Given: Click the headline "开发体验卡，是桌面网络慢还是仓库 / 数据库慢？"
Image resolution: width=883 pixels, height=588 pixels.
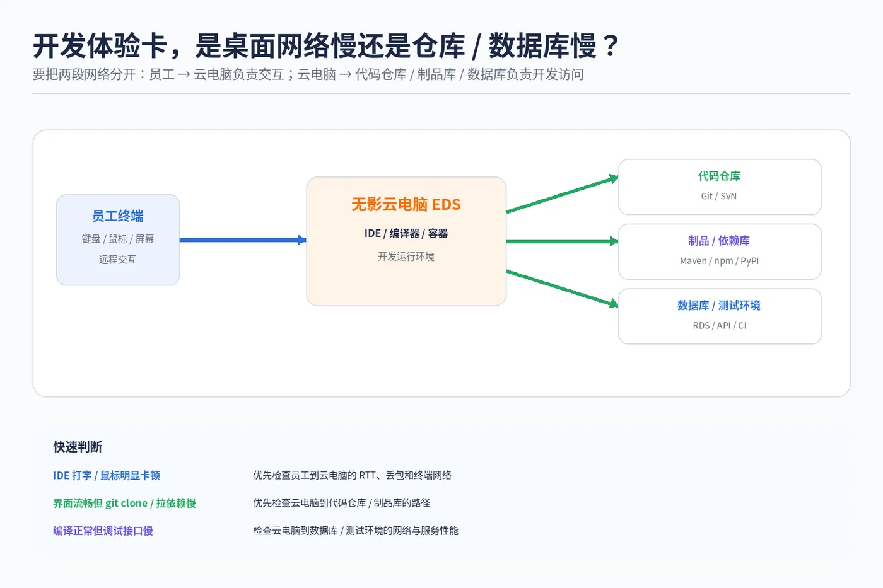Looking at the screenshot, I should 327,46.
